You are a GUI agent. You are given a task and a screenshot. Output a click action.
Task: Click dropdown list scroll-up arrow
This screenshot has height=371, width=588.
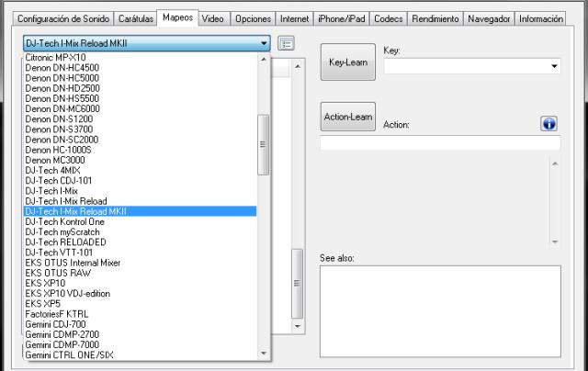point(264,59)
